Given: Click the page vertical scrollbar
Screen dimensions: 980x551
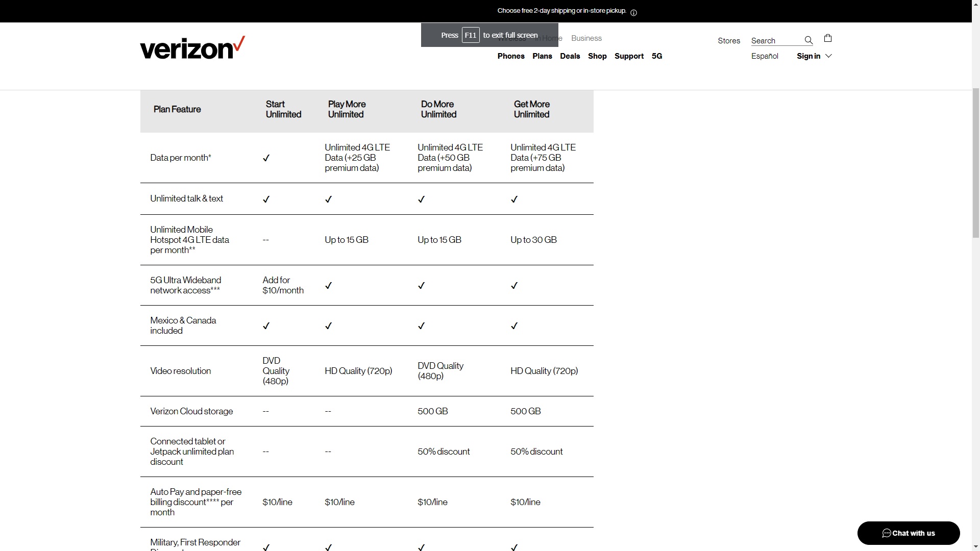Looking at the screenshot, I should (975, 163).
